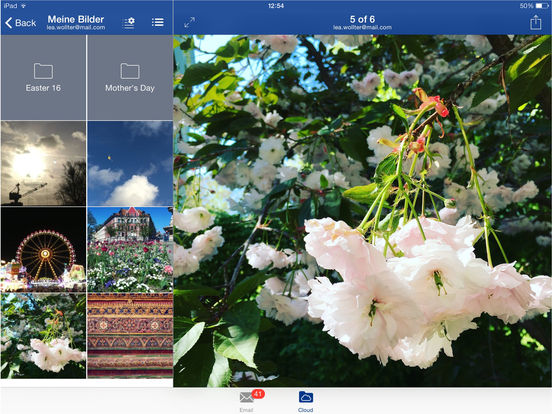
Task: Tap the Meine Bilder title
Action: [76, 19]
